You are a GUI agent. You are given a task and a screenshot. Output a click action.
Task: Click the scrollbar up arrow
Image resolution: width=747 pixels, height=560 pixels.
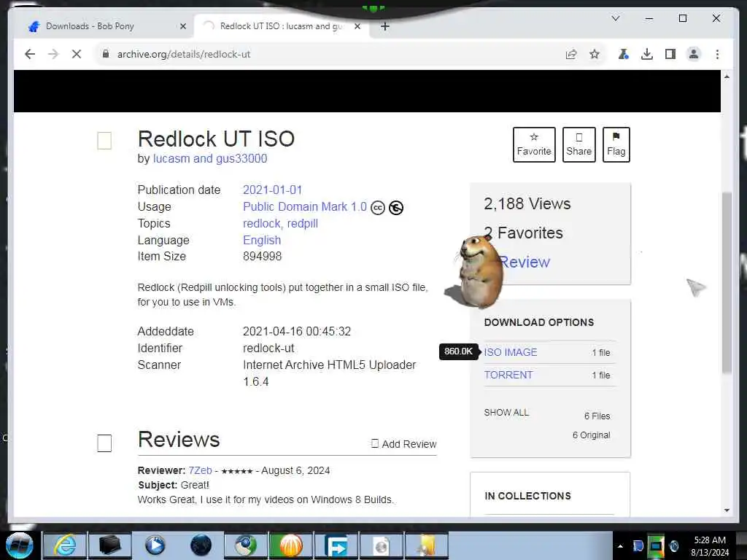click(x=727, y=77)
